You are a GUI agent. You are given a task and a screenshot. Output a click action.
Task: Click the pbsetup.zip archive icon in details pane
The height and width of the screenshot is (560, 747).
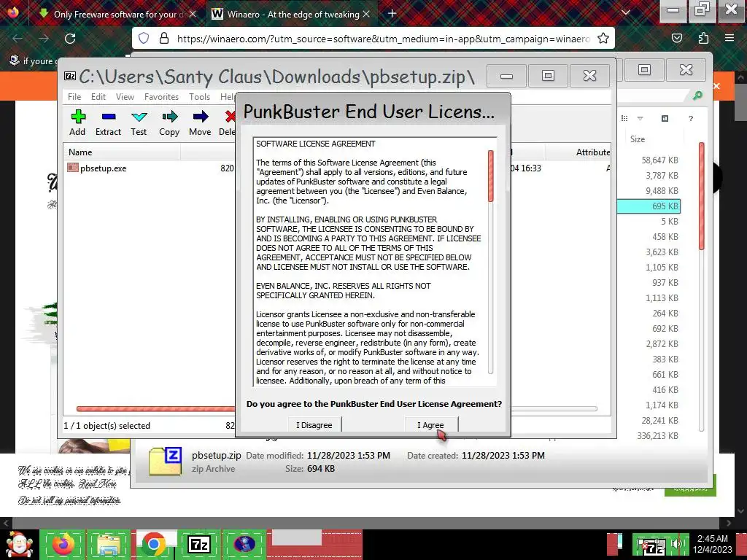pyautogui.click(x=165, y=461)
